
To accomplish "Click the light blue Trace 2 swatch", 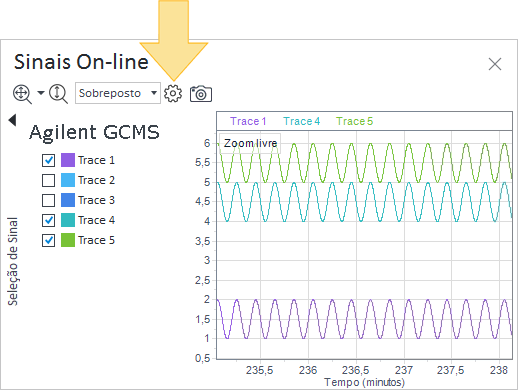I will (68, 180).
